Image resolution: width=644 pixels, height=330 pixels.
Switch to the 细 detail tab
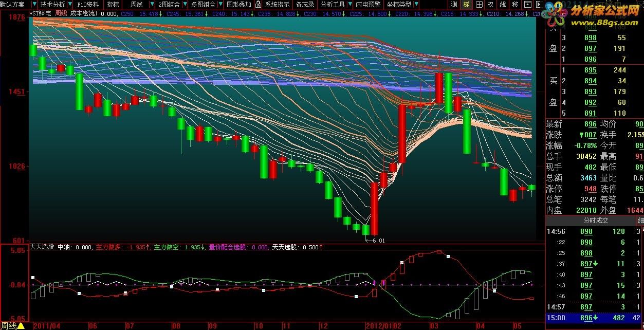(x=640, y=220)
